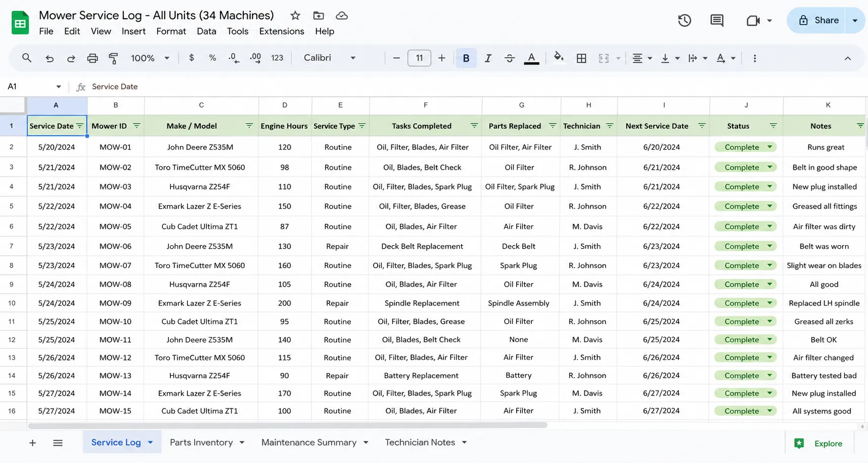Increase font size plus button
Image resolution: width=868 pixels, height=463 pixels.
pyautogui.click(x=441, y=58)
